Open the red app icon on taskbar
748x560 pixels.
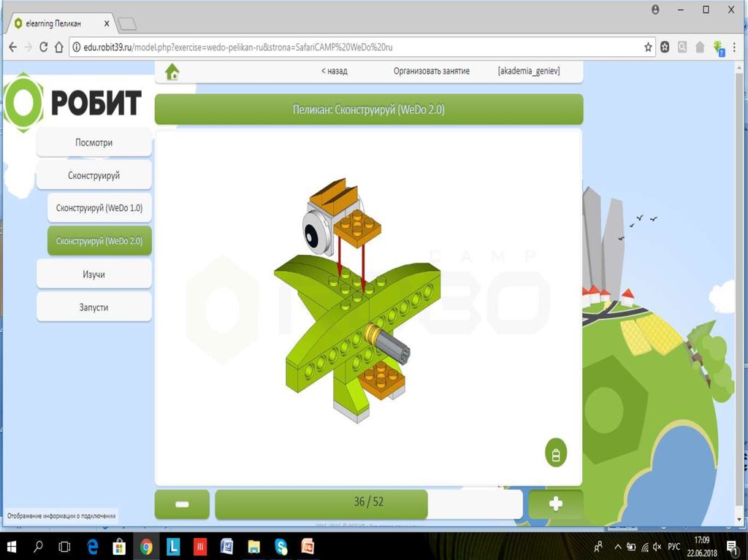point(200,547)
